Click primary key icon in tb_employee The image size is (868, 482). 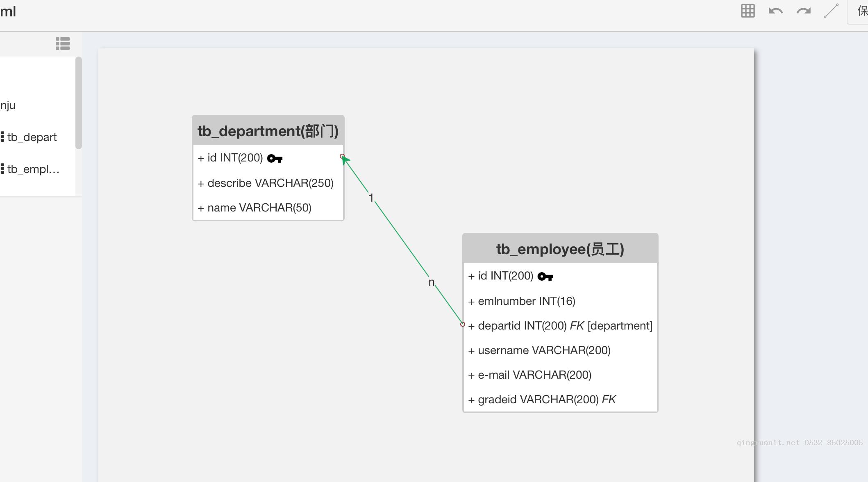click(x=545, y=277)
